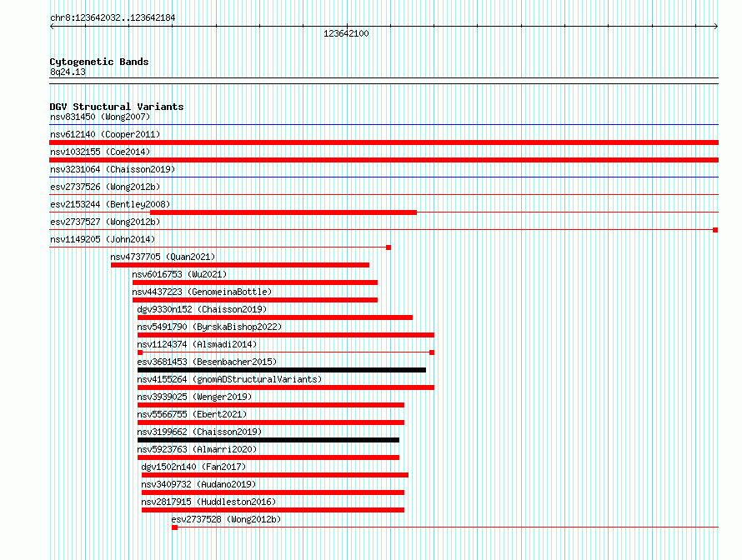Click the Cytogenetic Bands track title
Image resolution: width=742 pixels, height=560 pixels.
pyautogui.click(x=99, y=62)
